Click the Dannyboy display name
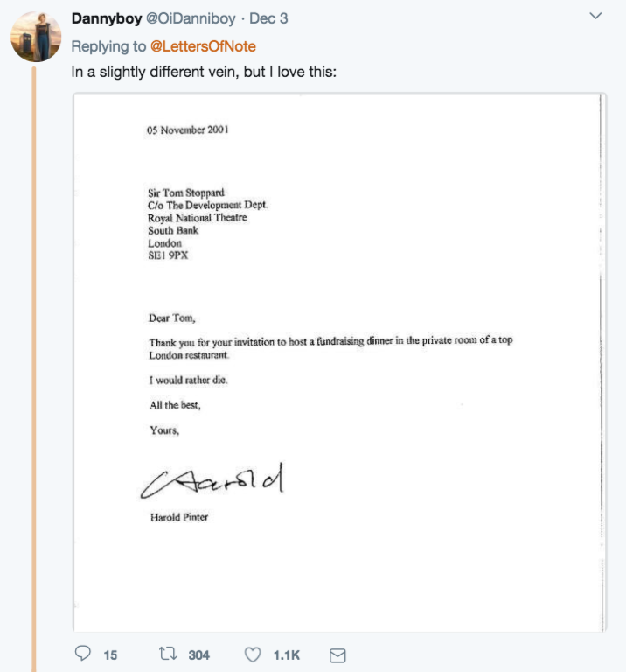The height and width of the screenshot is (672, 626). pyautogui.click(x=107, y=18)
